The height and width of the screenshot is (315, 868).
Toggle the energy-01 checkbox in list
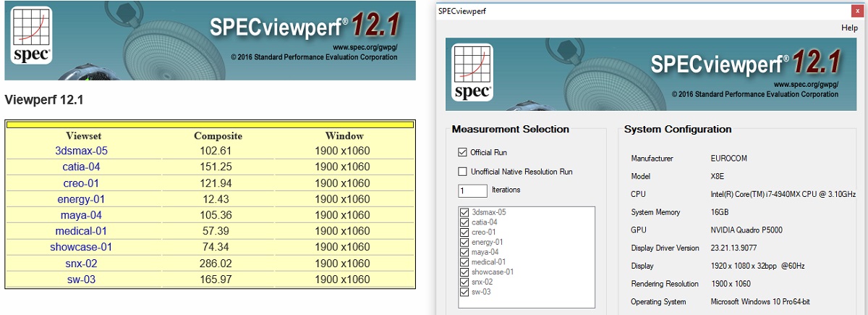point(464,242)
